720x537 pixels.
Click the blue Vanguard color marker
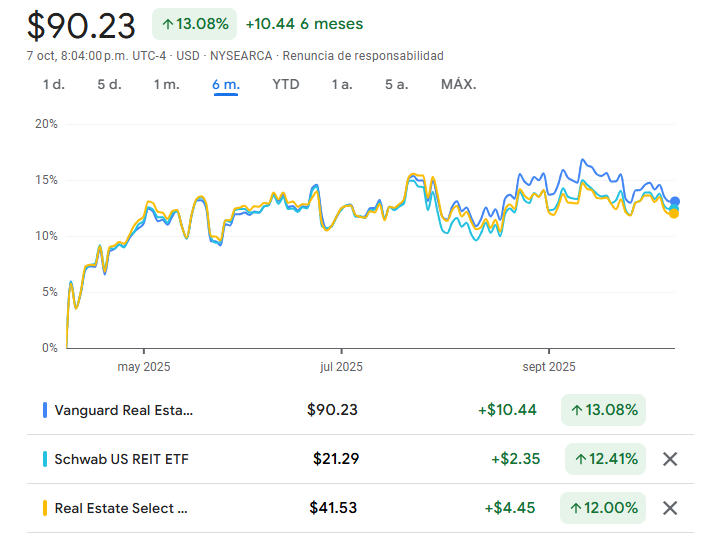[45, 410]
